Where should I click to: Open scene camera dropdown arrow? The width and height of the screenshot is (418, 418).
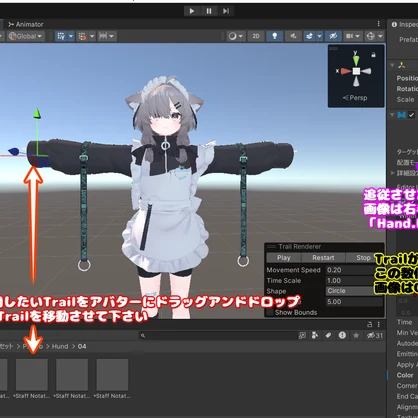pos(358,36)
